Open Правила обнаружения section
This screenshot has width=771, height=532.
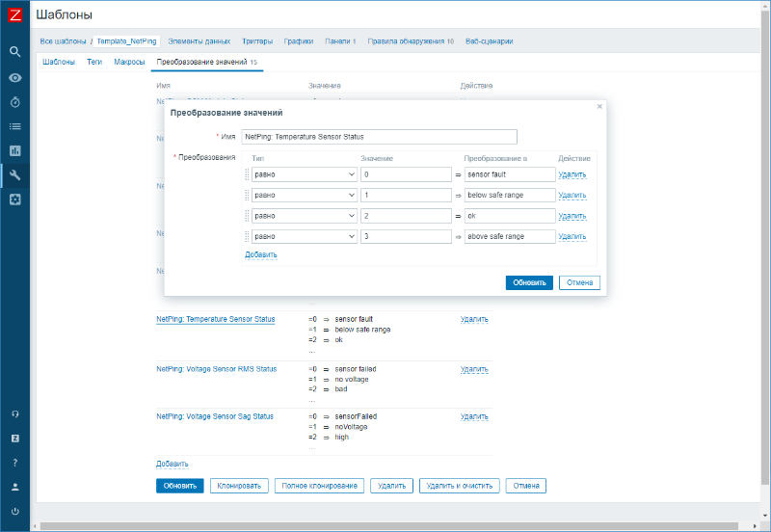411,41
